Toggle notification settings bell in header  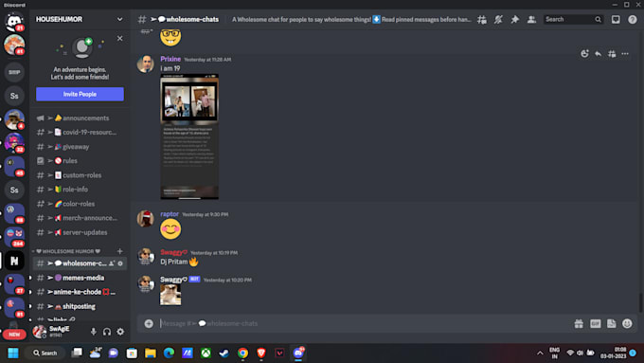[x=498, y=19]
